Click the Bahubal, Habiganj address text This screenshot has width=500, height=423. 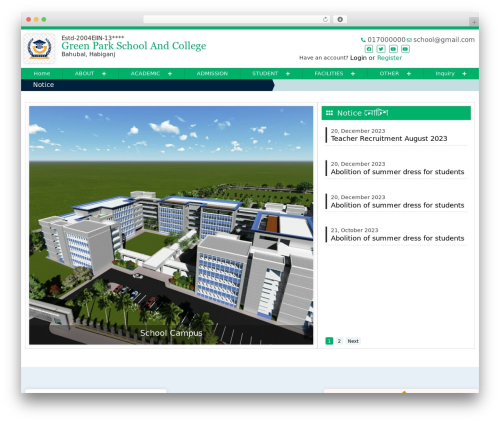click(88, 54)
